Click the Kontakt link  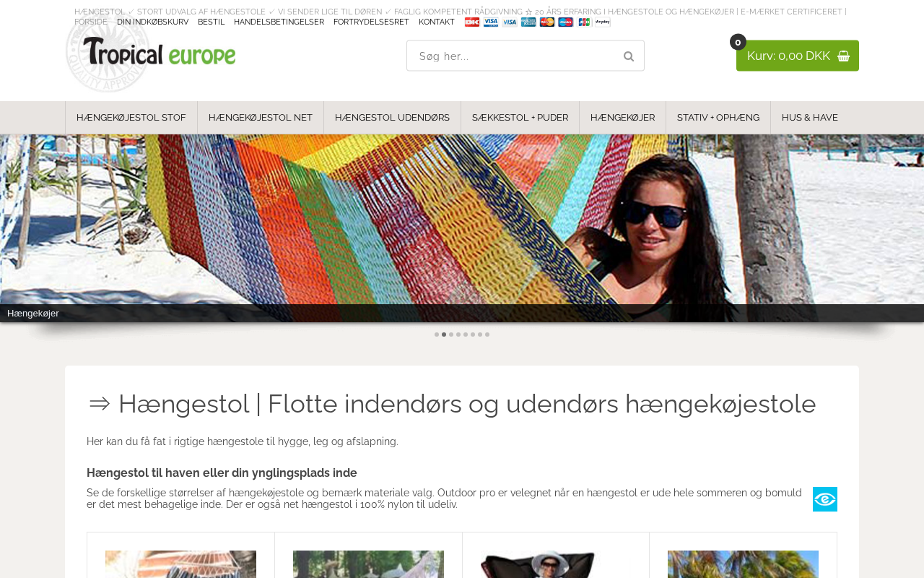[437, 22]
